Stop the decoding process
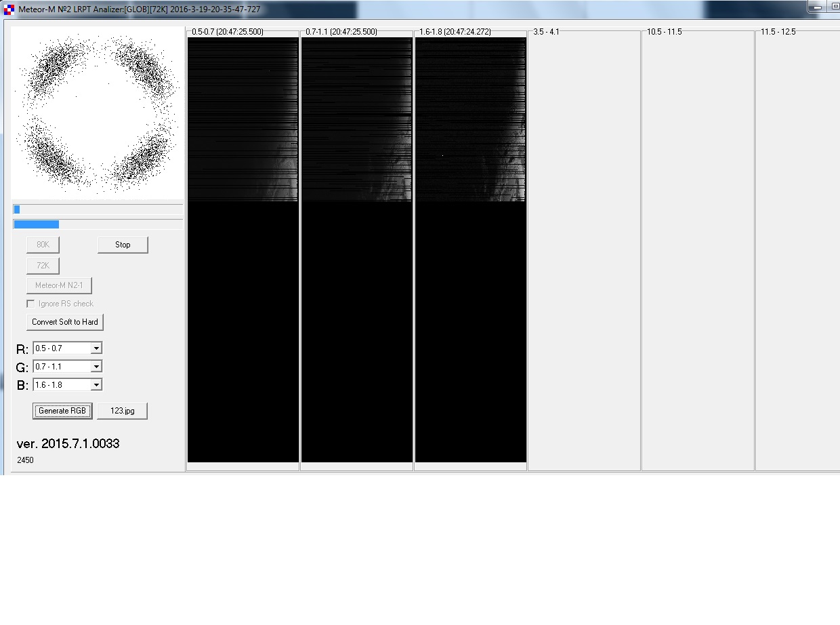840x625 pixels. [123, 245]
